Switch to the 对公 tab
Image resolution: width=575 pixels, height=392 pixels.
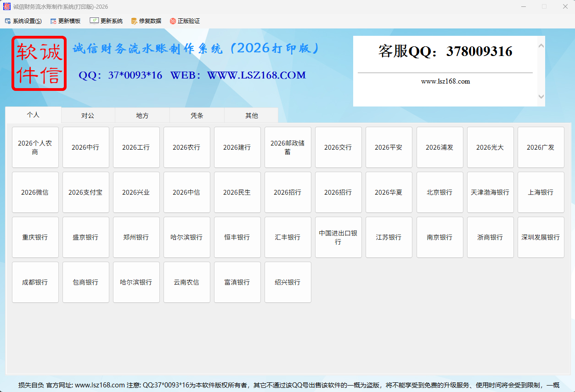87,115
